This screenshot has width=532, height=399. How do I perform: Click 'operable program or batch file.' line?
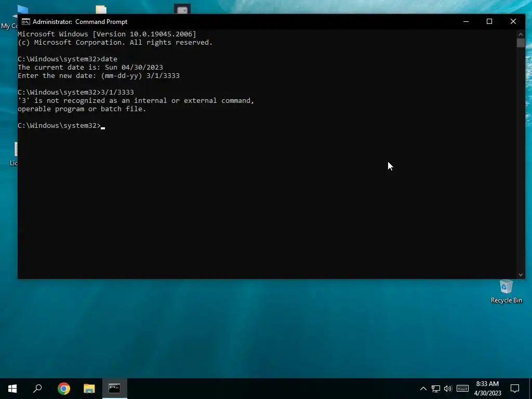point(82,109)
